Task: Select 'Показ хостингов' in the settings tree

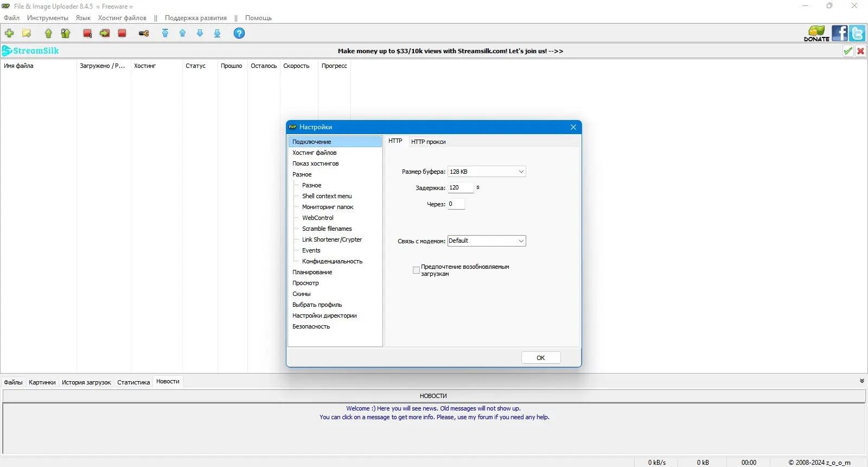Action: click(316, 163)
